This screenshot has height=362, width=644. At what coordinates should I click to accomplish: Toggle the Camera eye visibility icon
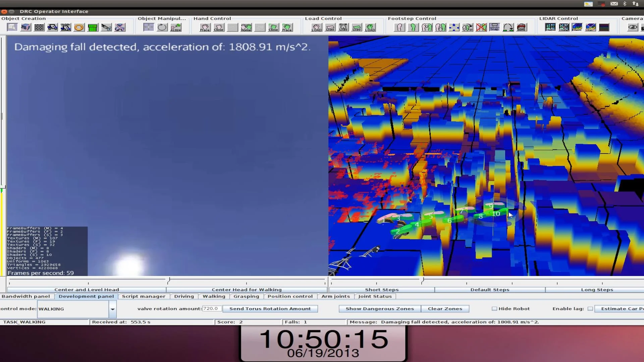[x=633, y=27]
